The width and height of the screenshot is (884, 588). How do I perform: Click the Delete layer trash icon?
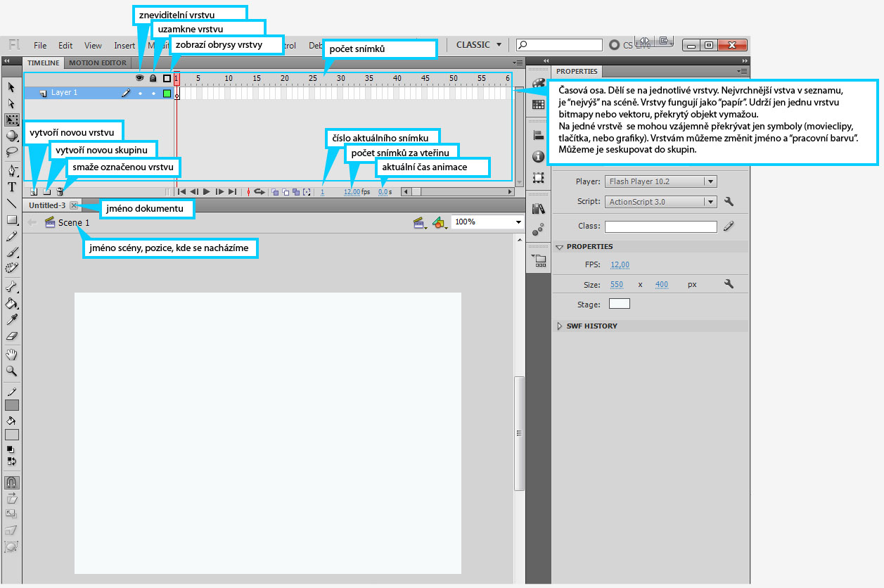60,191
